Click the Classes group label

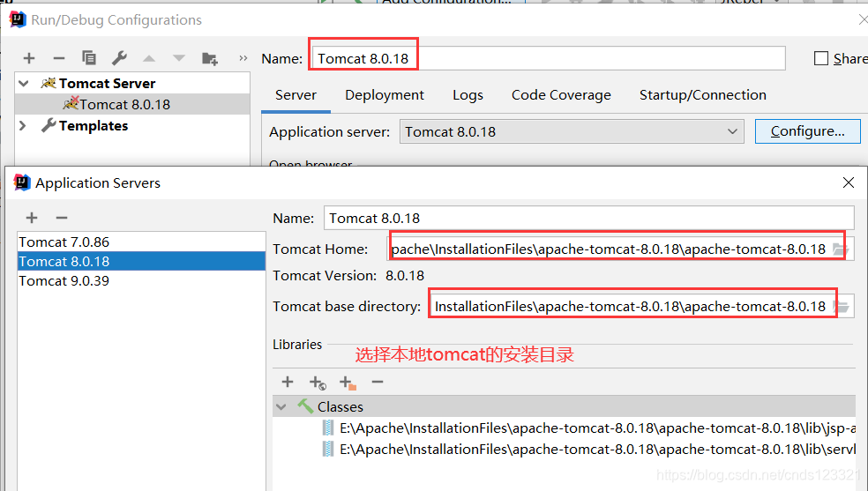(340, 407)
